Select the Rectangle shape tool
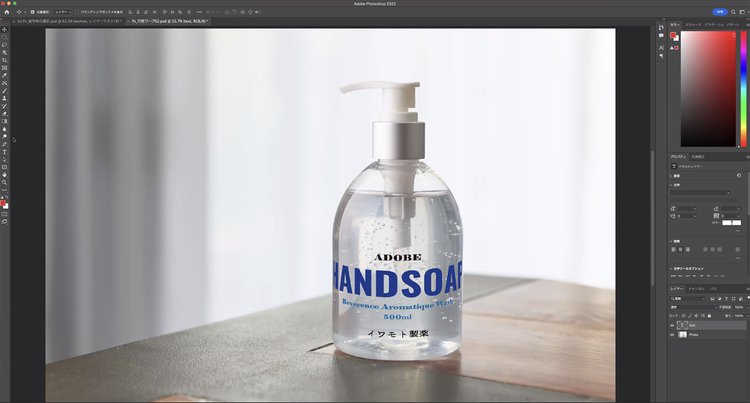Image resolution: width=750 pixels, height=403 pixels. click(5, 167)
